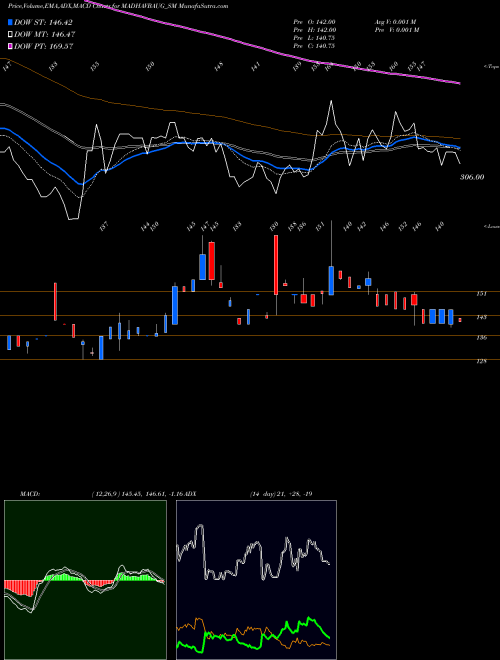
Task: Click the 'Pre O: 142.00' value
Action: point(314,22)
